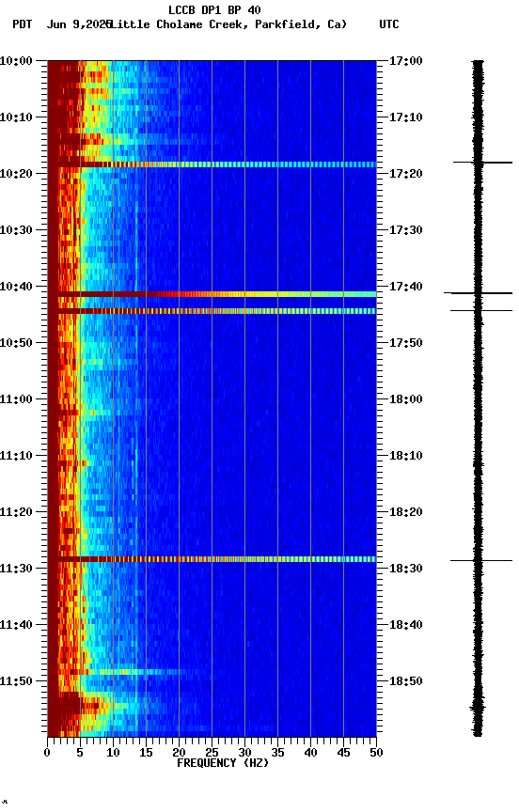
Task: Click the 'FREQUENCY (HZ)' axis label
Action: point(223,764)
